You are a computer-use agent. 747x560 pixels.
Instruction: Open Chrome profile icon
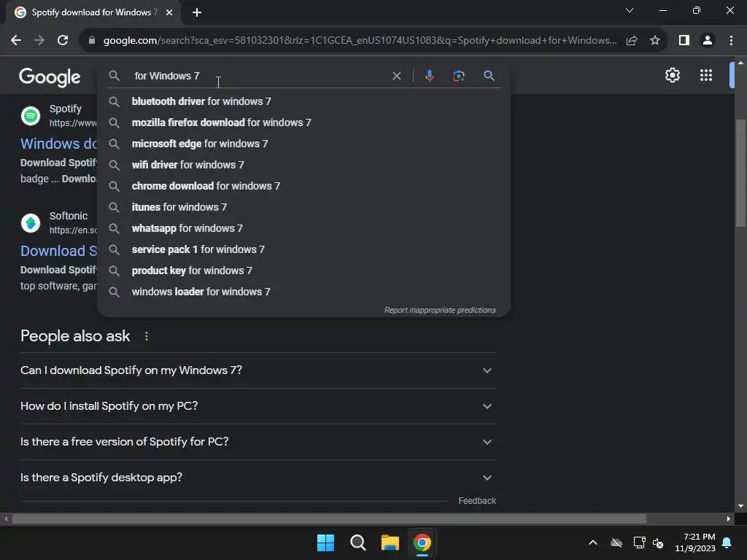(x=708, y=41)
